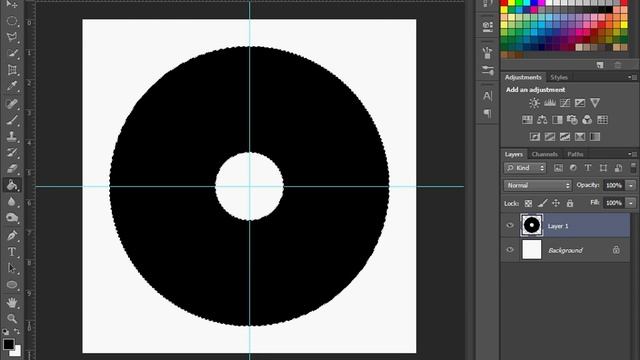640x360 pixels.
Task: Toggle lock all padlock icon
Action: point(570,203)
